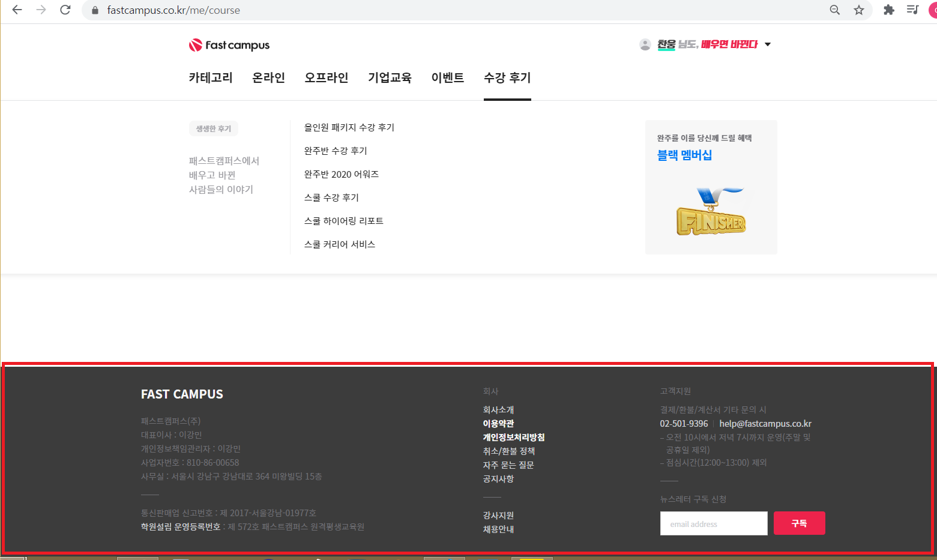Click the user avatar icon
This screenshot has width=937, height=560.
click(x=645, y=44)
